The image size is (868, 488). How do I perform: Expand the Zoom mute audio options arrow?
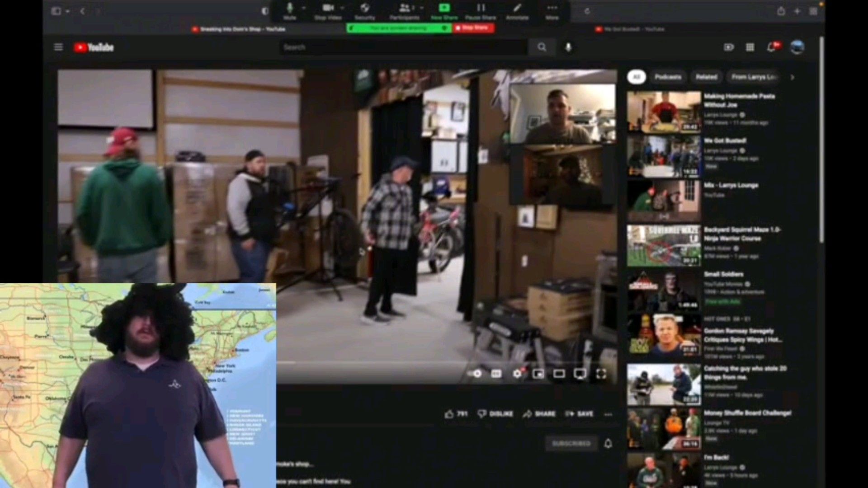[x=303, y=8]
